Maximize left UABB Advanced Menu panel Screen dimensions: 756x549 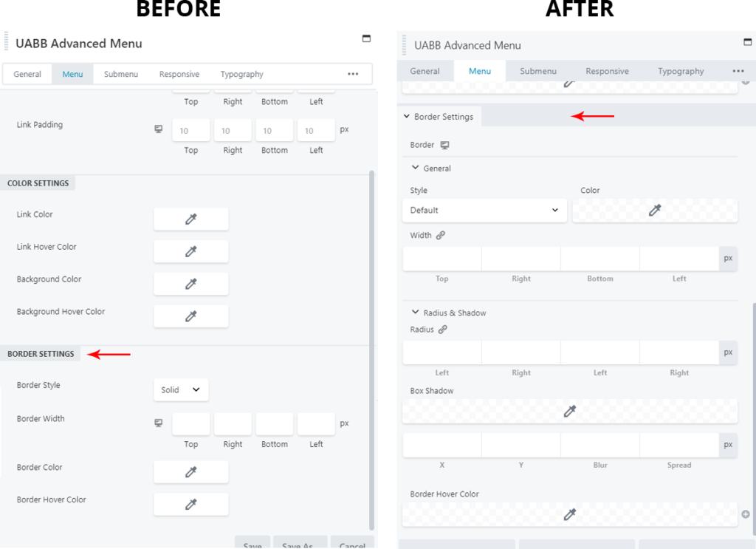[366, 38]
